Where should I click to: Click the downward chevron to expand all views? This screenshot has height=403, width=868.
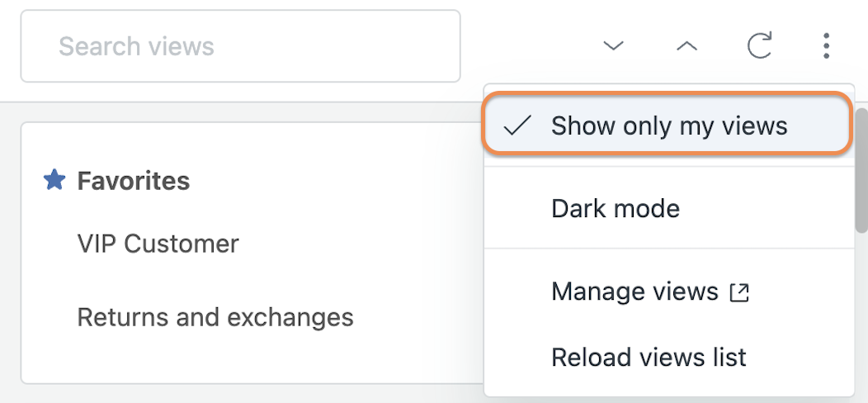[613, 46]
